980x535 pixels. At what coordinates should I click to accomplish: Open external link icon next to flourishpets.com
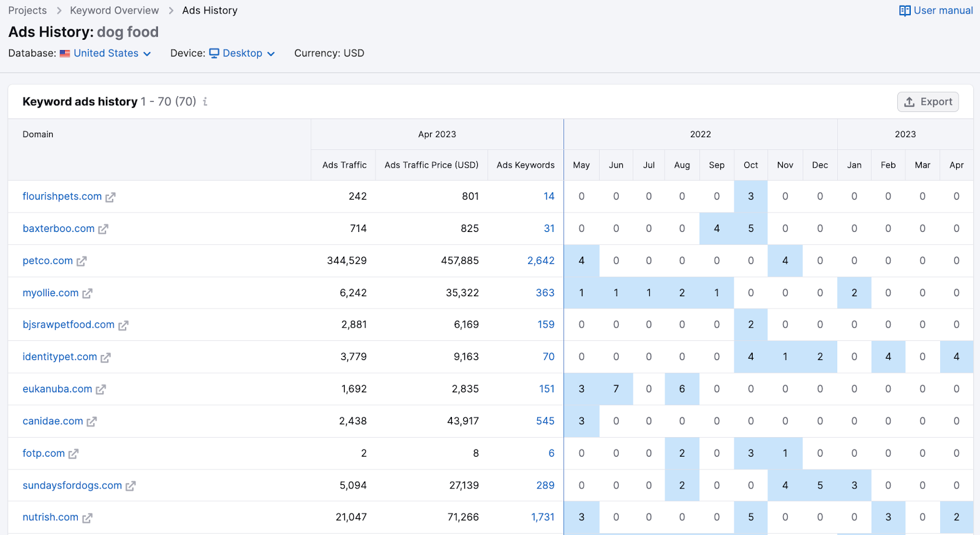[x=110, y=197]
